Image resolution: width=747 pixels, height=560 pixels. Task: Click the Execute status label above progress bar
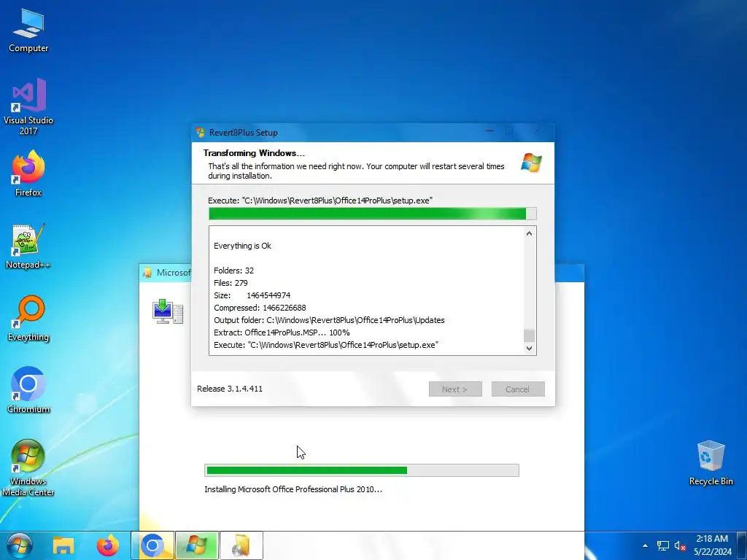320,201
